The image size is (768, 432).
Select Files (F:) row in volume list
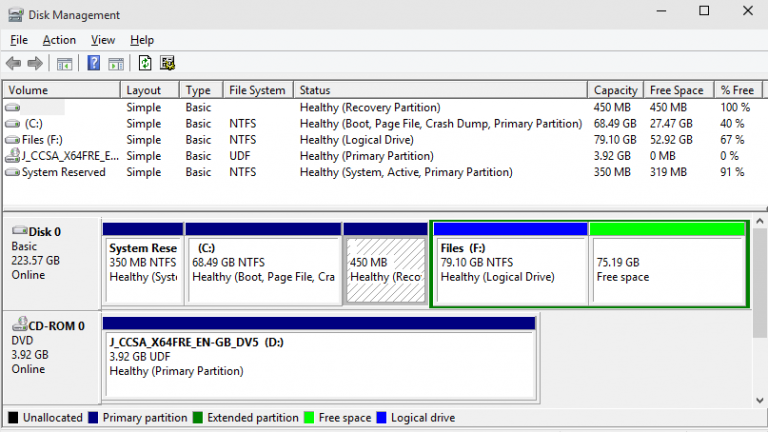(x=42, y=139)
